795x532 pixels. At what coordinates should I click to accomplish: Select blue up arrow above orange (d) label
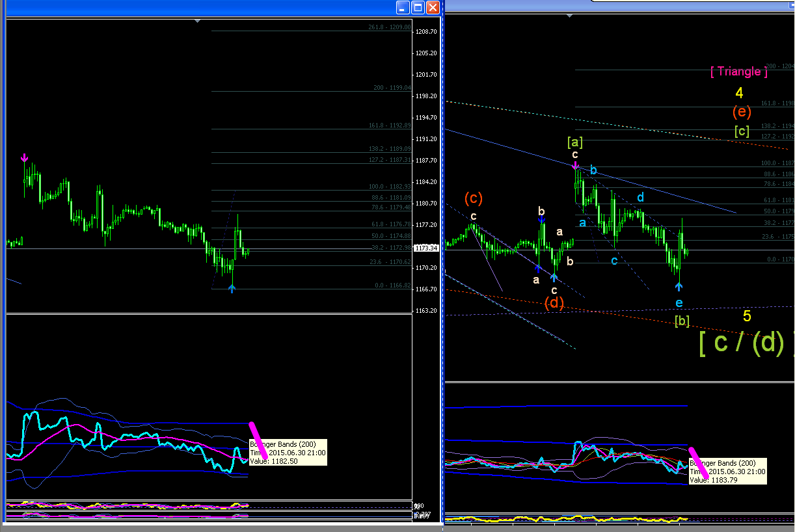(x=554, y=278)
